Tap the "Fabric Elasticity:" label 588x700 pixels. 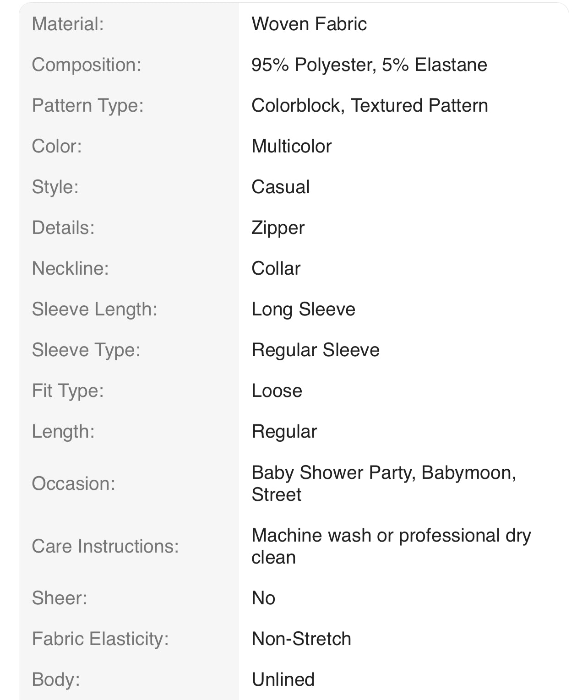coord(100,639)
